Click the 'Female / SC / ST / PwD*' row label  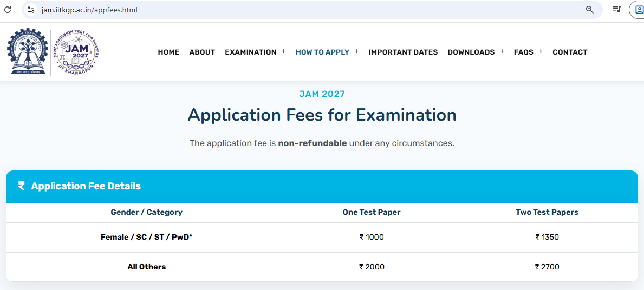(x=147, y=237)
